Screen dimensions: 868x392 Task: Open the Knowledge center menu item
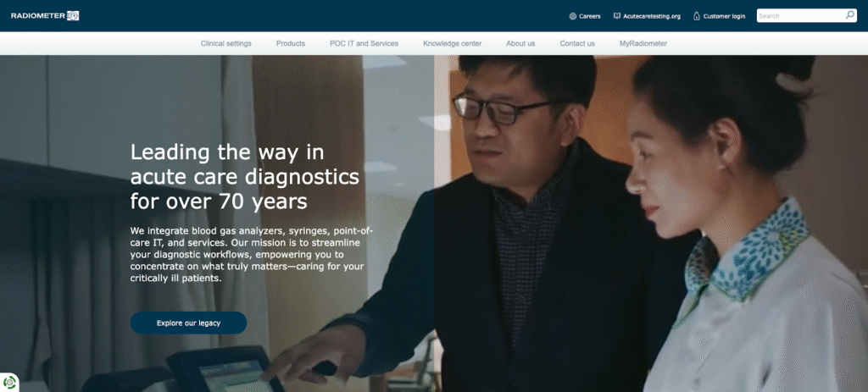click(x=452, y=43)
